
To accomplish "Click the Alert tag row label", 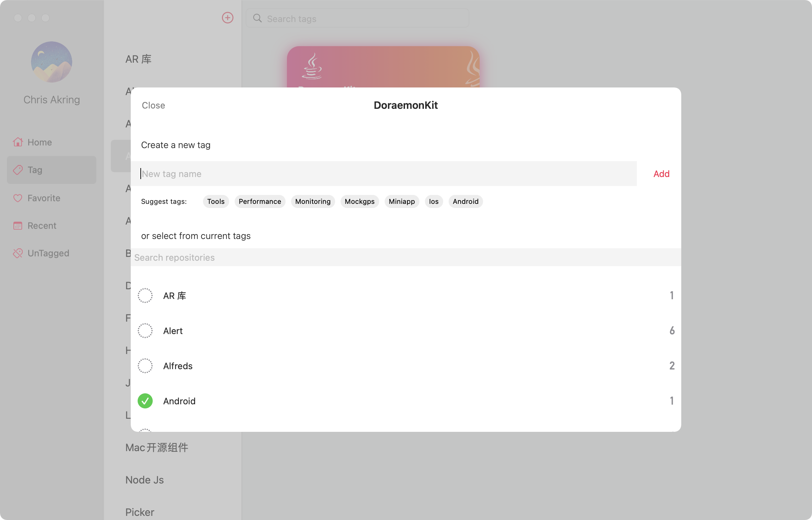I will click(x=173, y=331).
